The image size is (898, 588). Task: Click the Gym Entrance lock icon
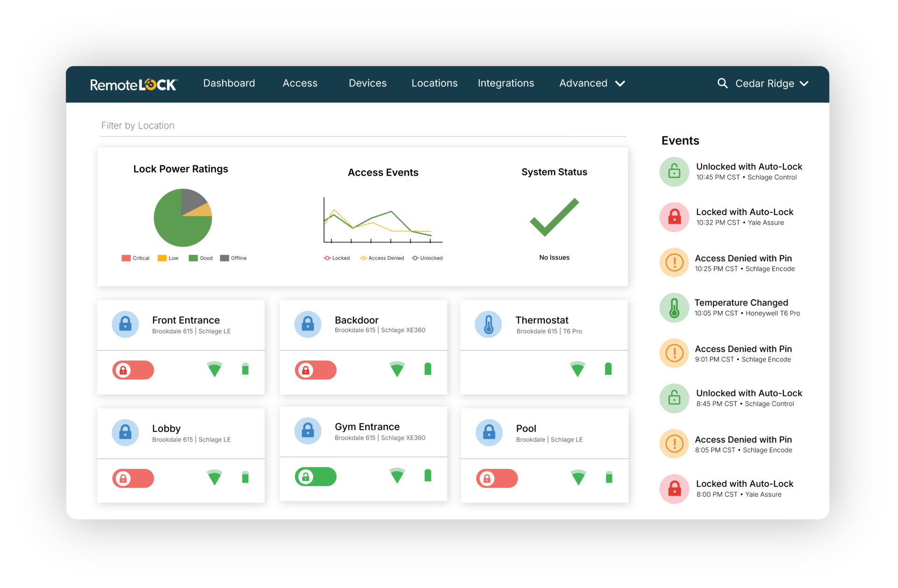308,430
